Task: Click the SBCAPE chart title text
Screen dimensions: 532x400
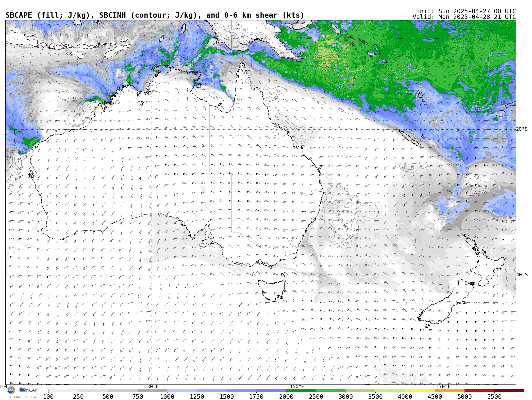Action: point(155,15)
